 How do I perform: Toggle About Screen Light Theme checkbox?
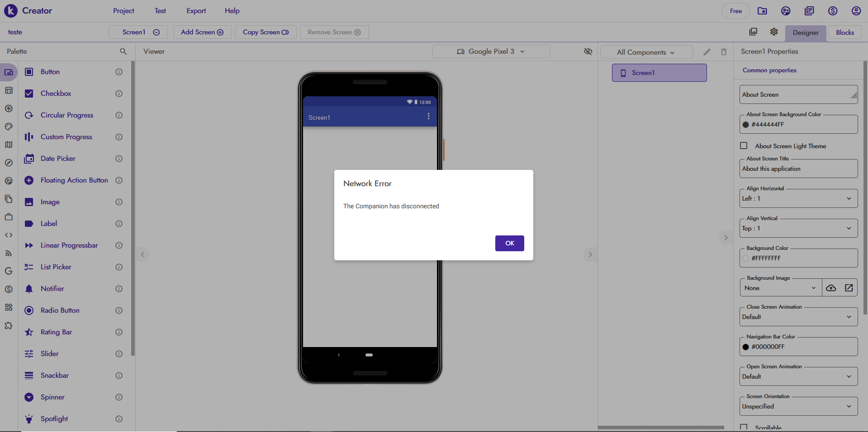(743, 146)
